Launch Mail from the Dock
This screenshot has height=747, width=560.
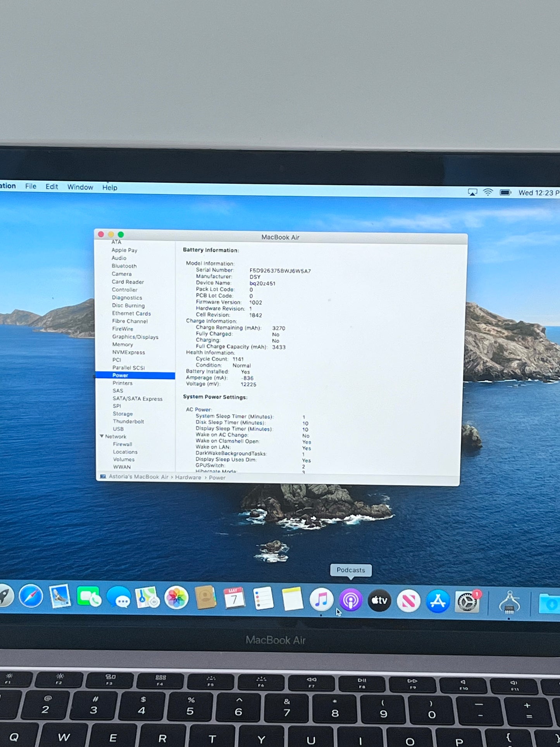(60, 597)
